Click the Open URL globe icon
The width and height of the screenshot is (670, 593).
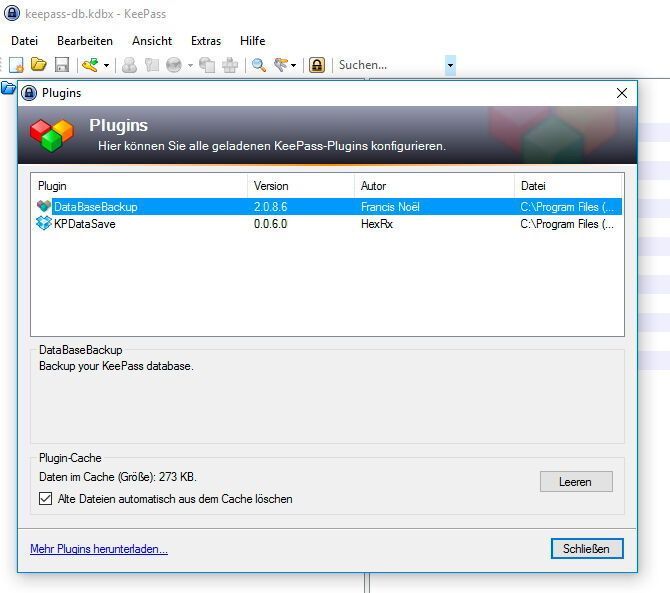[x=174, y=65]
